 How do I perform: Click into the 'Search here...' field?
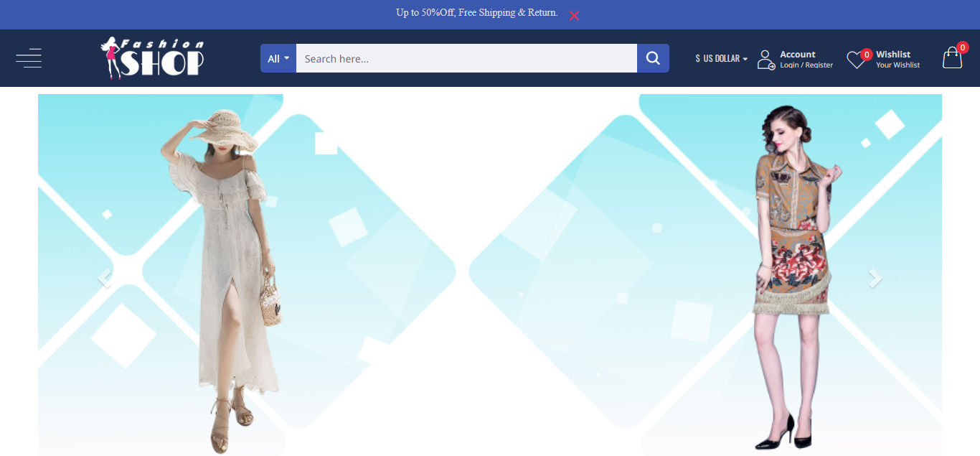click(x=466, y=58)
